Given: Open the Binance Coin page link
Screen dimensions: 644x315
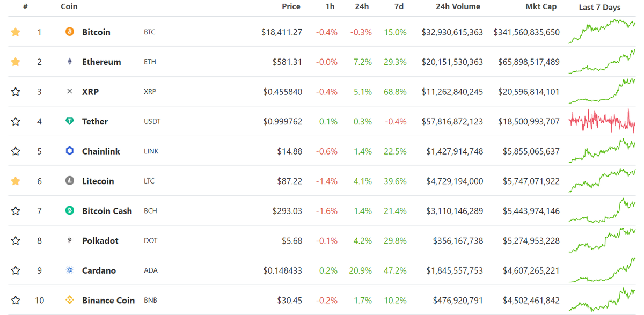Looking at the screenshot, I should coord(108,300).
